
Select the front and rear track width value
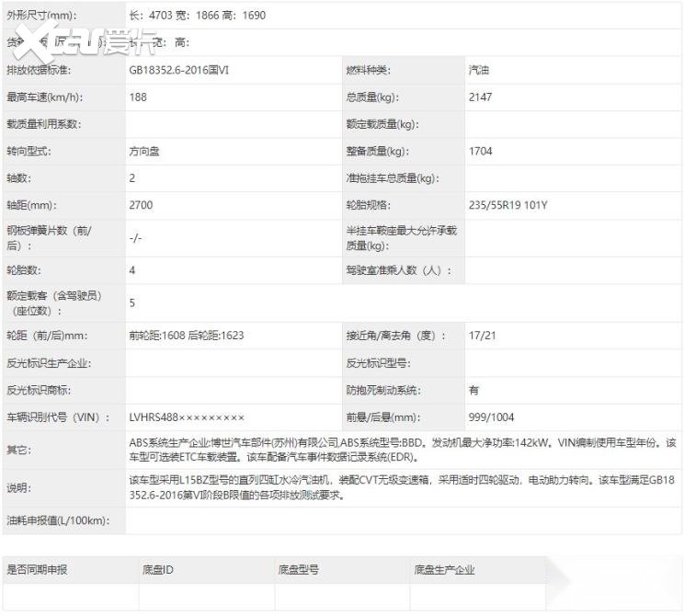[x=187, y=336]
